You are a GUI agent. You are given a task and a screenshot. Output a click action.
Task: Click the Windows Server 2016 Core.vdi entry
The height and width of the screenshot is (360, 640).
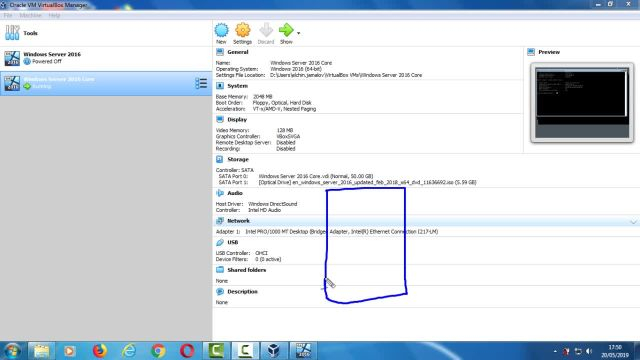click(316, 176)
